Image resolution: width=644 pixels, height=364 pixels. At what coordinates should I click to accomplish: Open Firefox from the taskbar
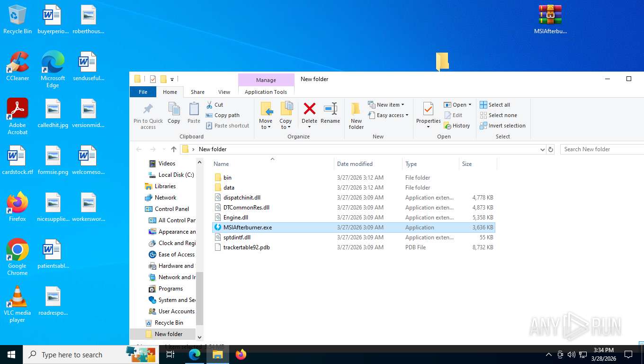coord(241,355)
